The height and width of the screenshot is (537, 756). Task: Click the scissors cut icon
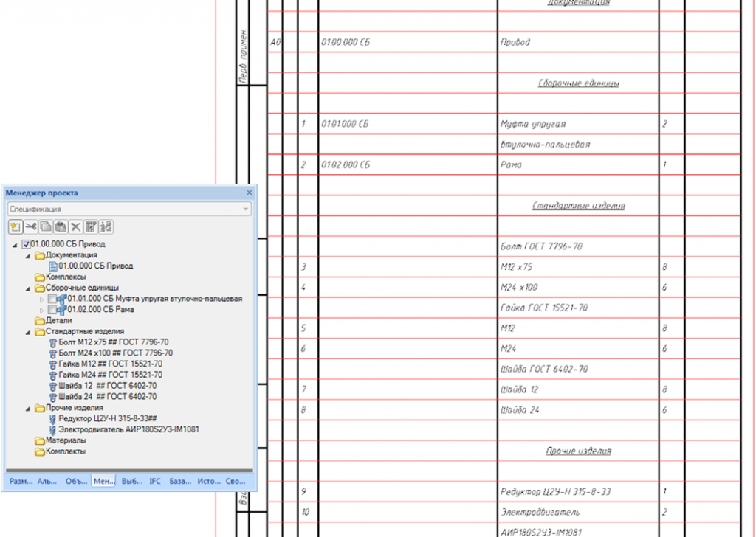tap(31, 227)
